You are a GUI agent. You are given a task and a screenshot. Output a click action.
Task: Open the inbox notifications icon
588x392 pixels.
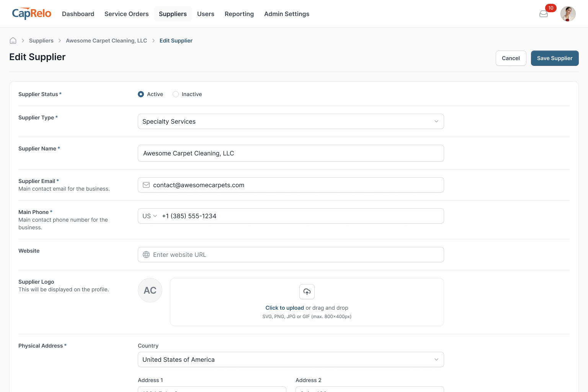click(x=543, y=14)
